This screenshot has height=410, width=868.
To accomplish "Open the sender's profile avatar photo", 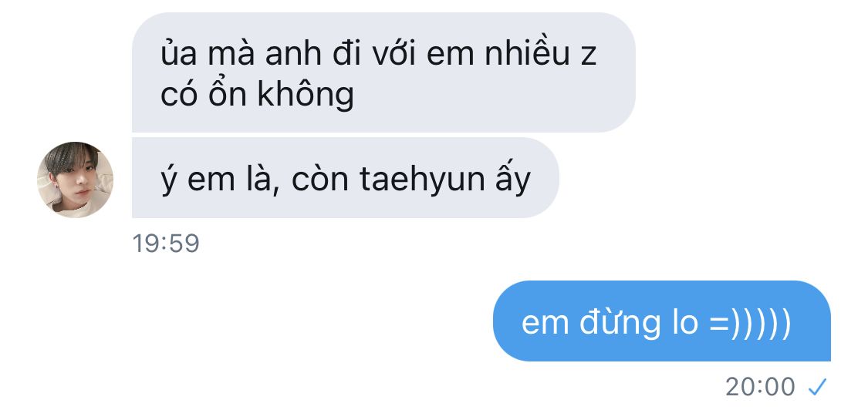I will pyautogui.click(x=76, y=180).
